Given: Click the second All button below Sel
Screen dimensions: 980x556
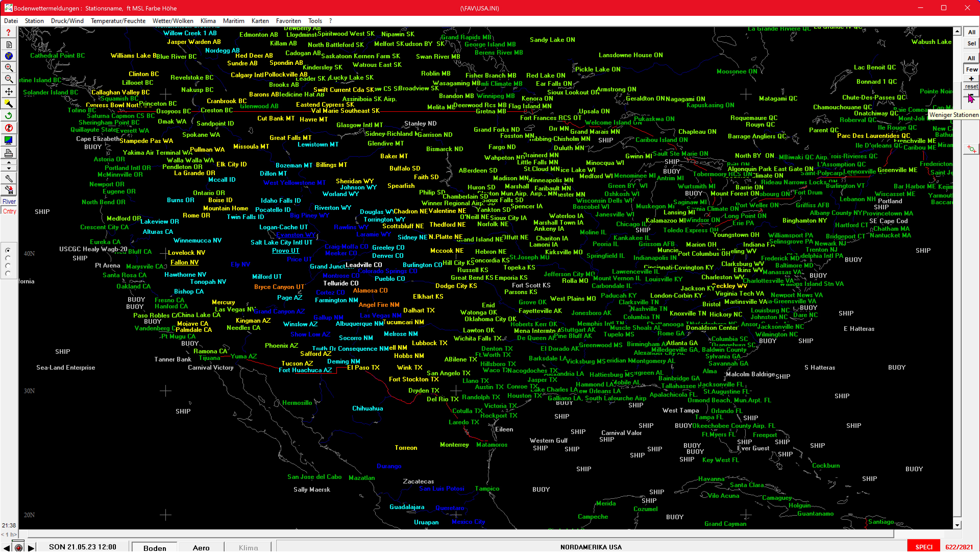Looking at the screenshot, I should tap(972, 58).
